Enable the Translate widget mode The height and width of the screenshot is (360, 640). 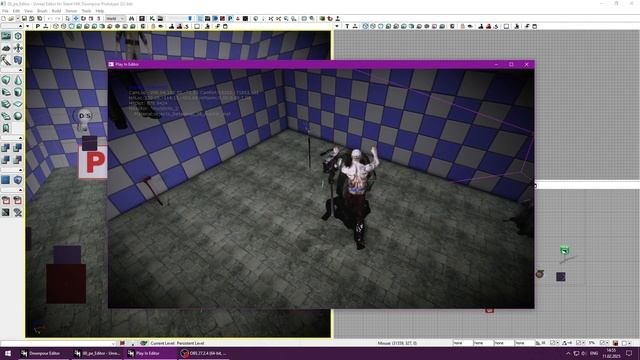[x=76, y=18]
